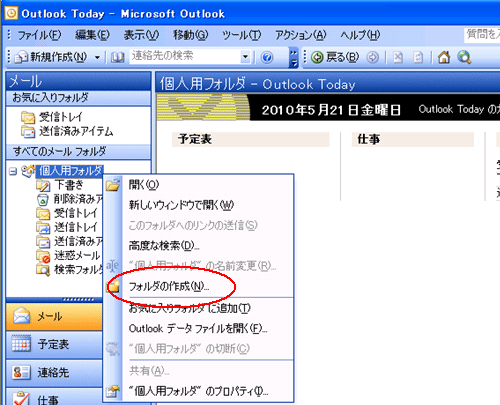Screen dimensions: 500x405
Task: Open the 連絡先の検索 dropdown arrow
Action: (245, 57)
